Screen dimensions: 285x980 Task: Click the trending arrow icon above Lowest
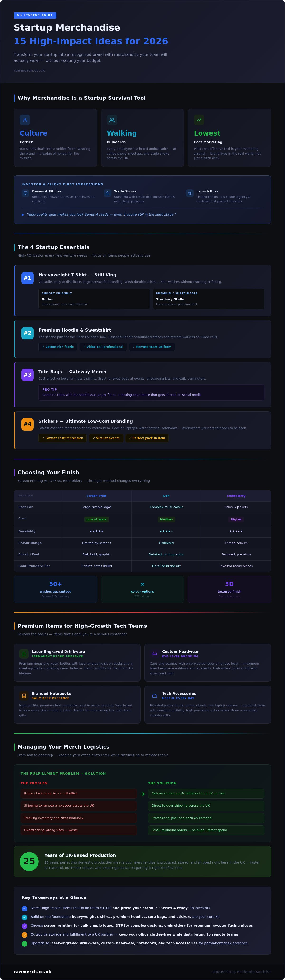click(x=199, y=120)
